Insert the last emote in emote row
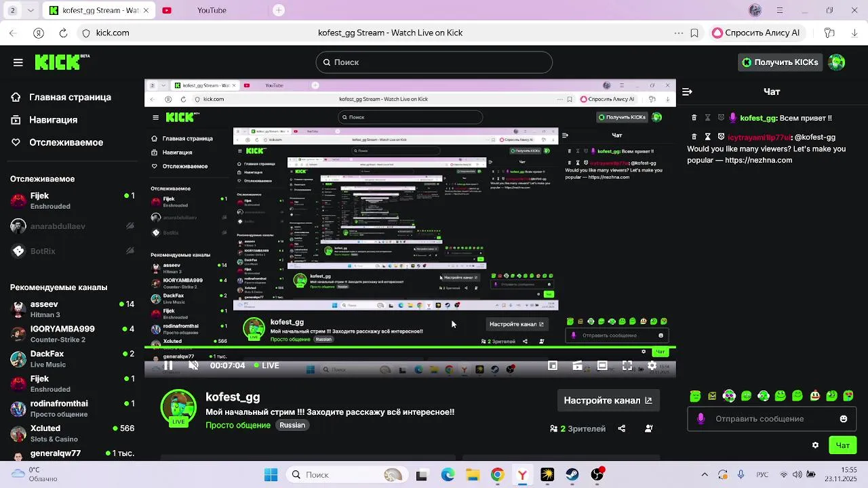 point(848,396)
